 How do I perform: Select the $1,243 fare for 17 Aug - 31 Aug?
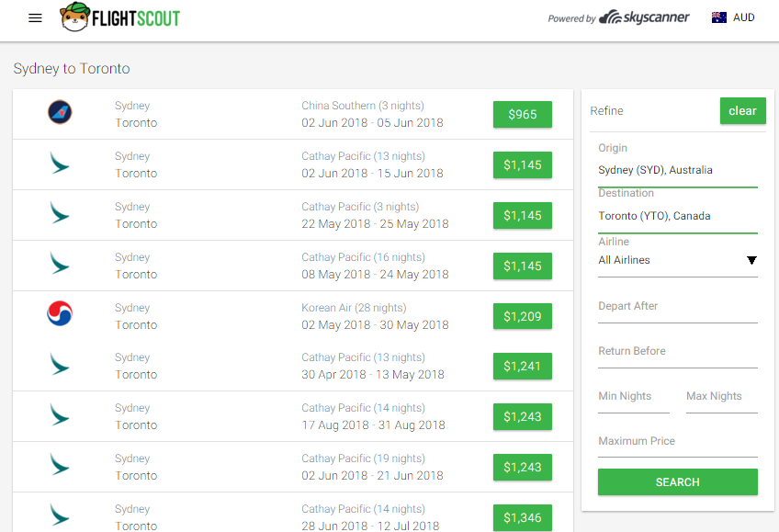click(x=522, y=417)
